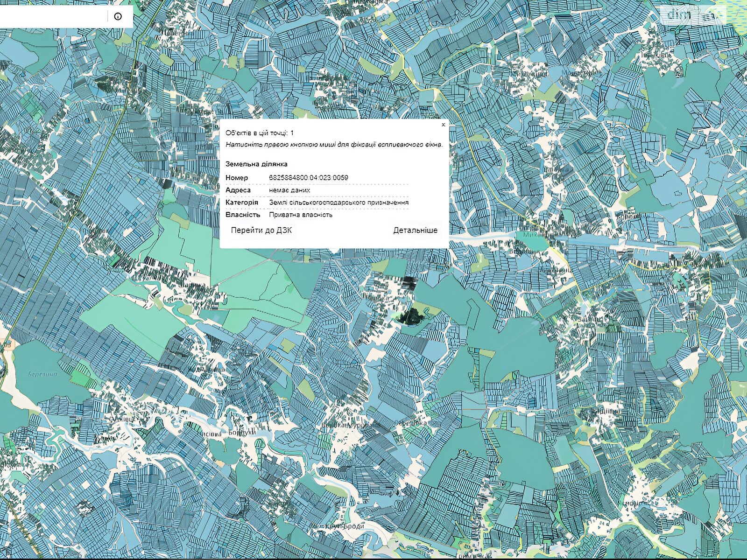Click the info icon beside the search box
The height and width of the screenshot is (560, 747).
[118, 16]
